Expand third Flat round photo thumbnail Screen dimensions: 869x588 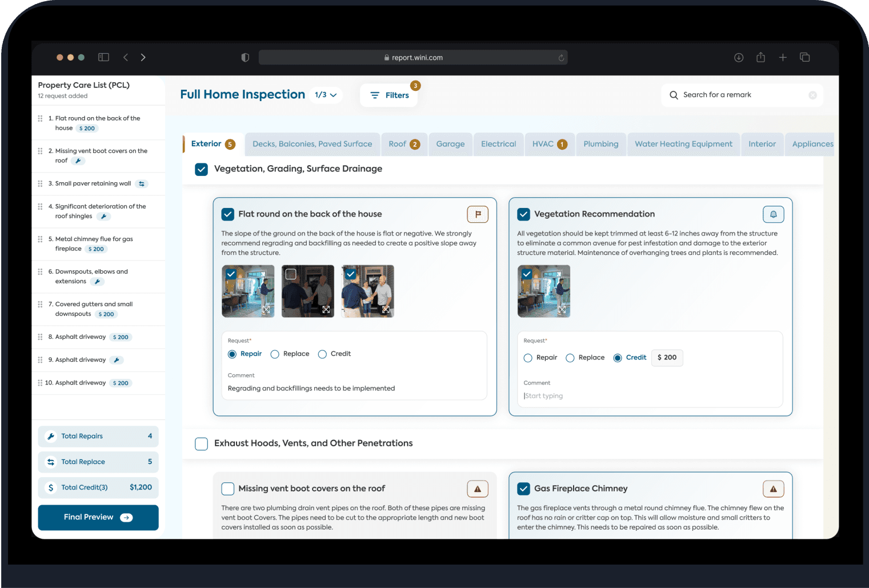(386, 310)
